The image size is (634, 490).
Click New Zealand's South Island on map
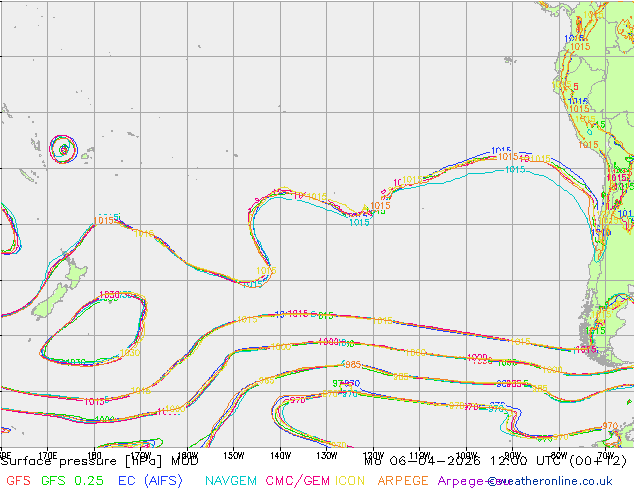pos(51,303)
